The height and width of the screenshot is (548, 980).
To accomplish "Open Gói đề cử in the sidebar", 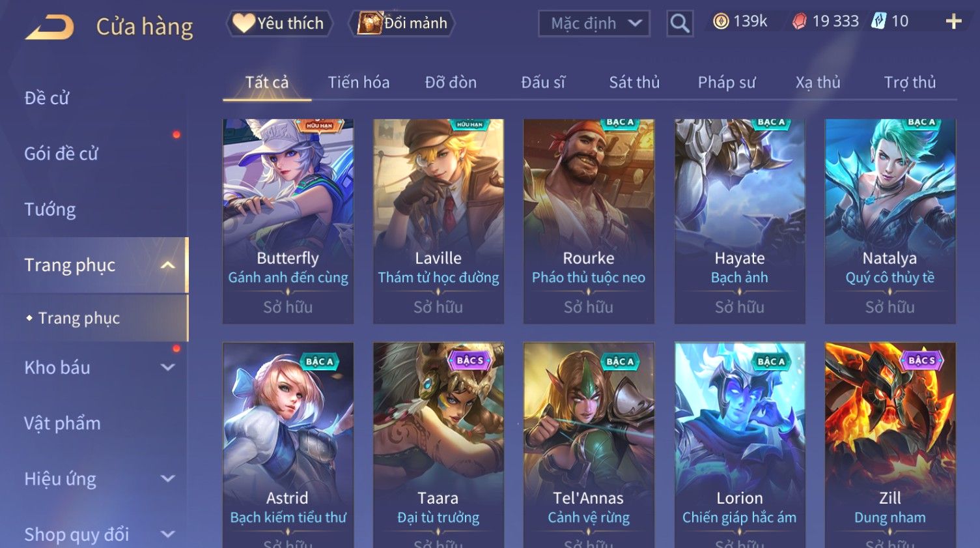I will pos(61,154).
